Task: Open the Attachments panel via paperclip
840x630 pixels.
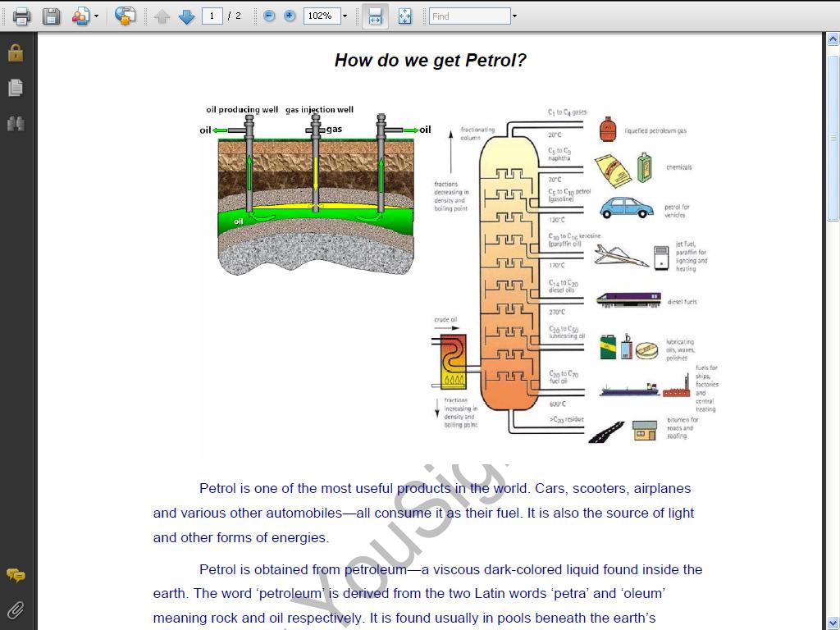Action: coord(15,609)
